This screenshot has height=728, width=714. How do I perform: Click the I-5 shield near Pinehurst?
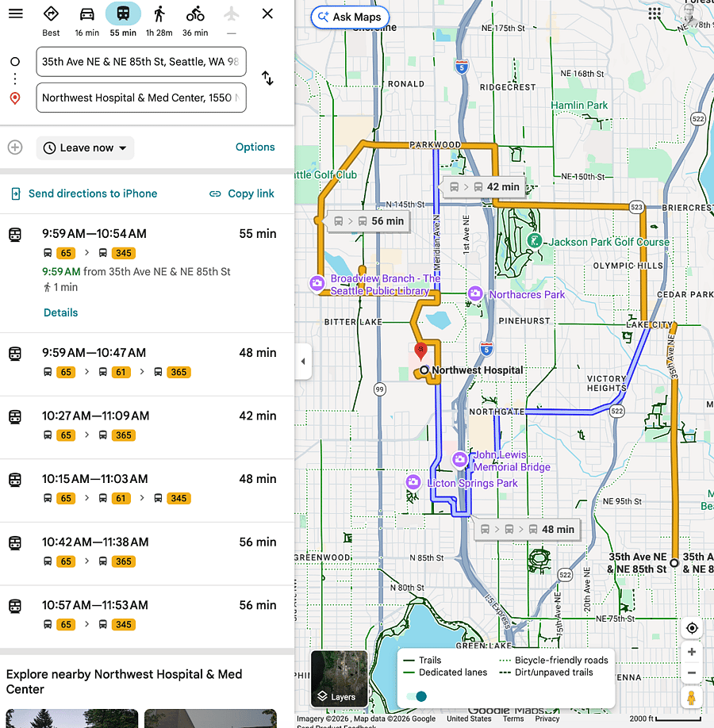tap(486, 349)
